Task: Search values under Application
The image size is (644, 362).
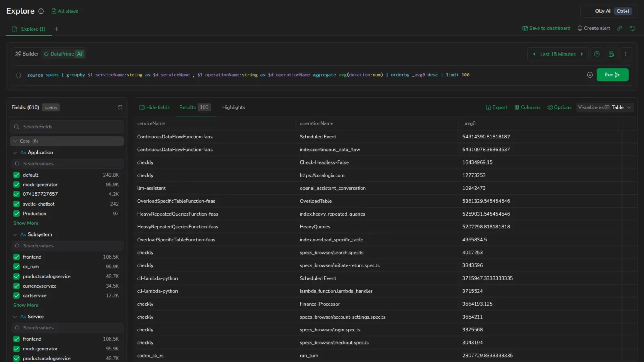Action: tap(67, 164)
